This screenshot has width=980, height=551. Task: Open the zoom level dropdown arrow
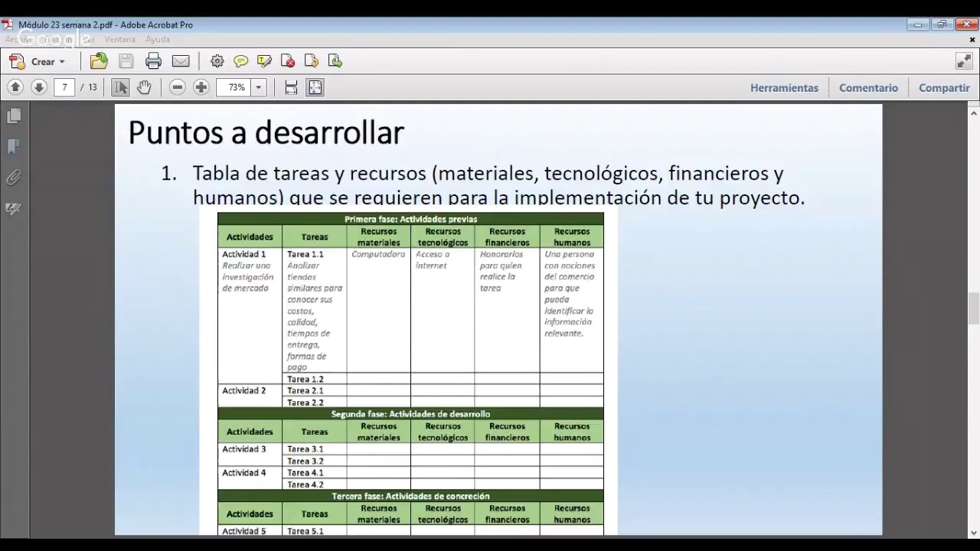(x=259, y=87)
